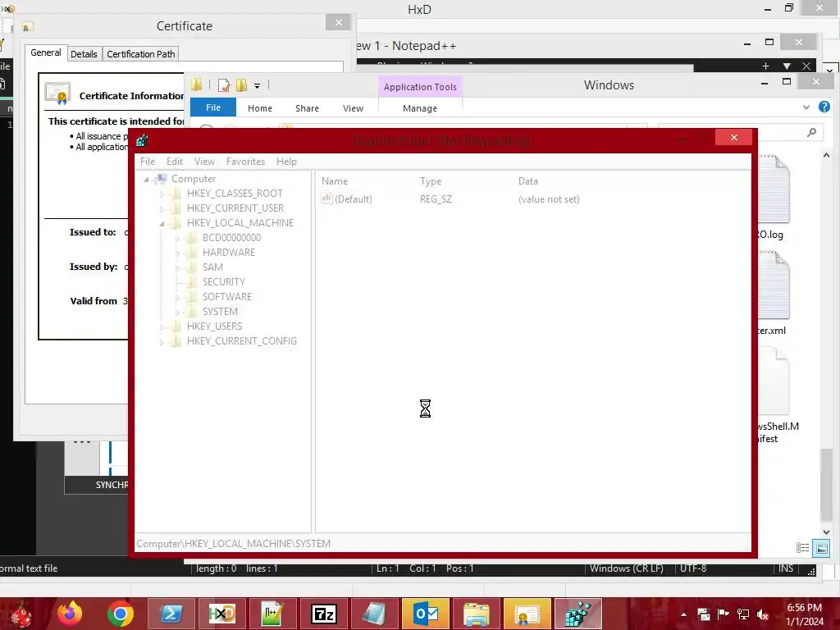This screenshot has height=630, width=840.
Task: Open Firefox from the taskbar
Action: point(70,614)
